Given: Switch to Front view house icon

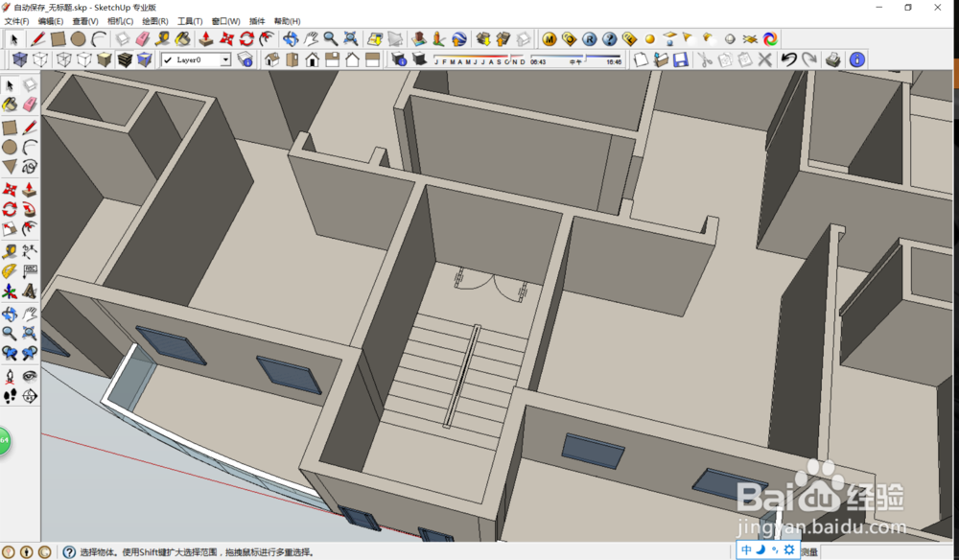Looking at the screenshot, I should (313, 59).
